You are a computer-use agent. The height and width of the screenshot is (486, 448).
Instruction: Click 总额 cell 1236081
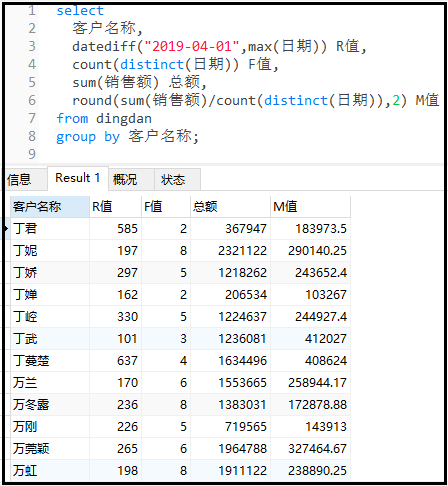[230, 339]
